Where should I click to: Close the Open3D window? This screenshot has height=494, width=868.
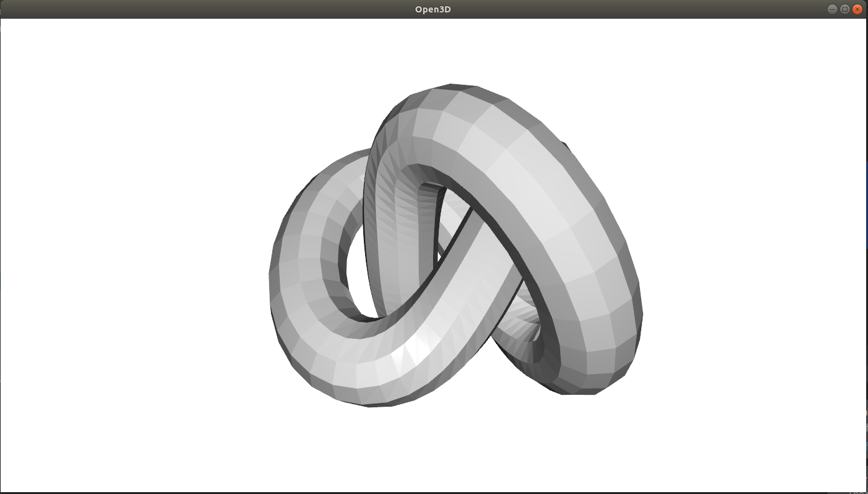click(x=857, y=9)
